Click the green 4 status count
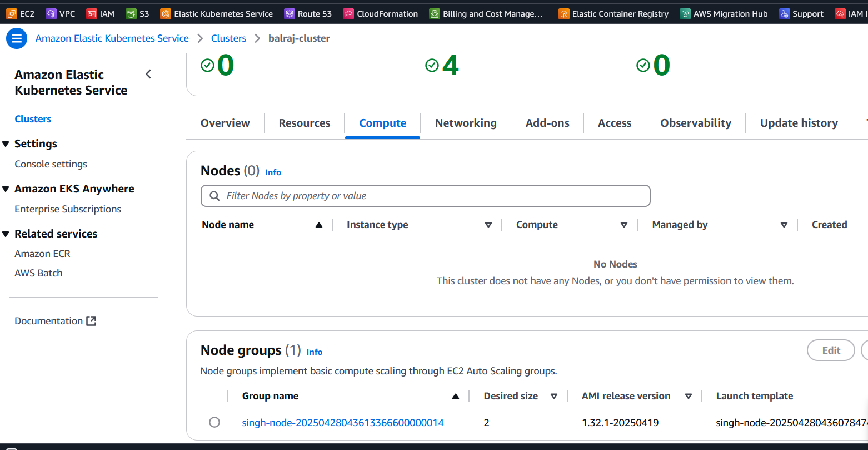This screenshot has height=450, width=868. (x=450, y=66)
